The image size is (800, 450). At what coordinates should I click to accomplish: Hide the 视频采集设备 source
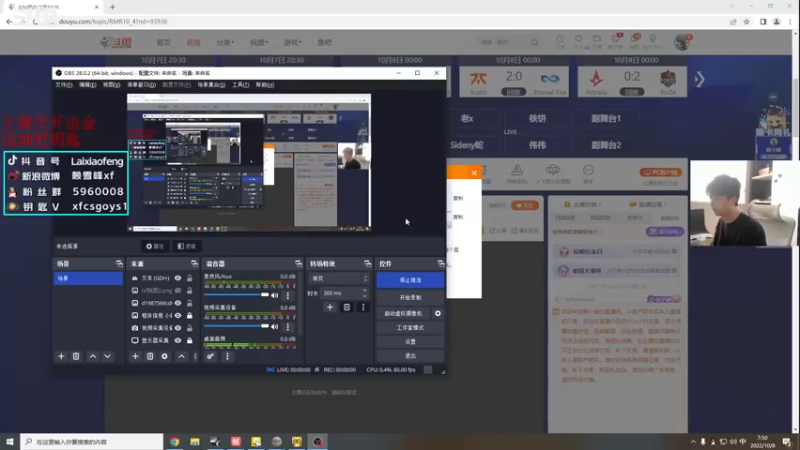(178, 328)
